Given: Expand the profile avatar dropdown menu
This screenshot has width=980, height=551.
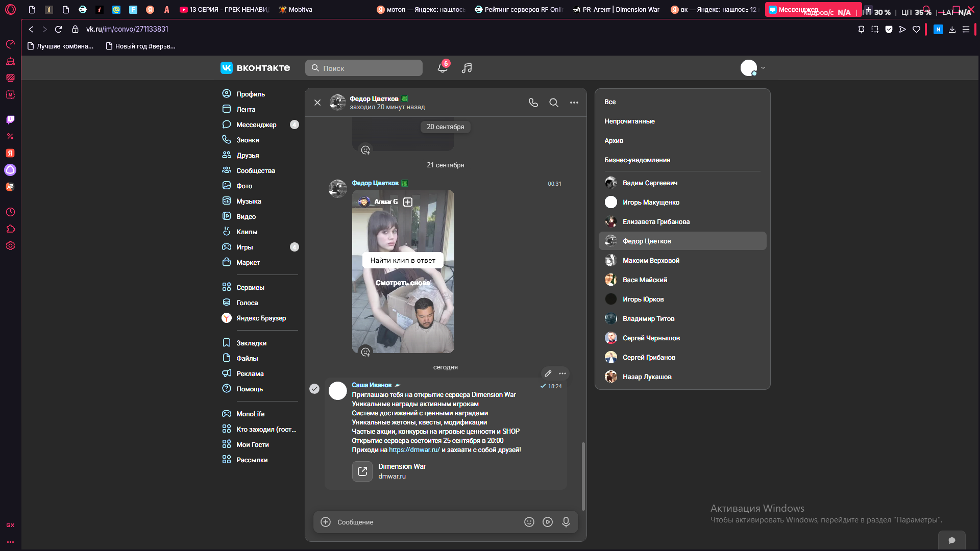Looking at the screenshot, I should (x=753, y=68).
